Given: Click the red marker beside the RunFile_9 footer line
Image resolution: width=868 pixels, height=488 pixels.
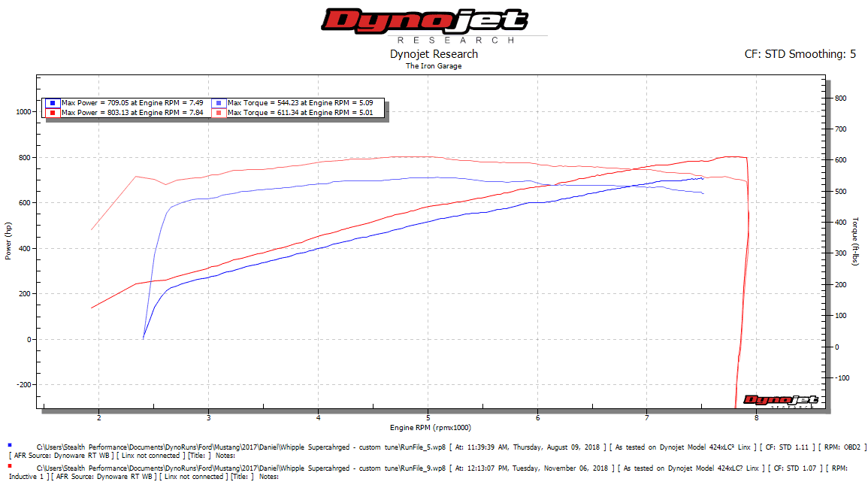Looking at the screenshot, I should tap(10, 466).
